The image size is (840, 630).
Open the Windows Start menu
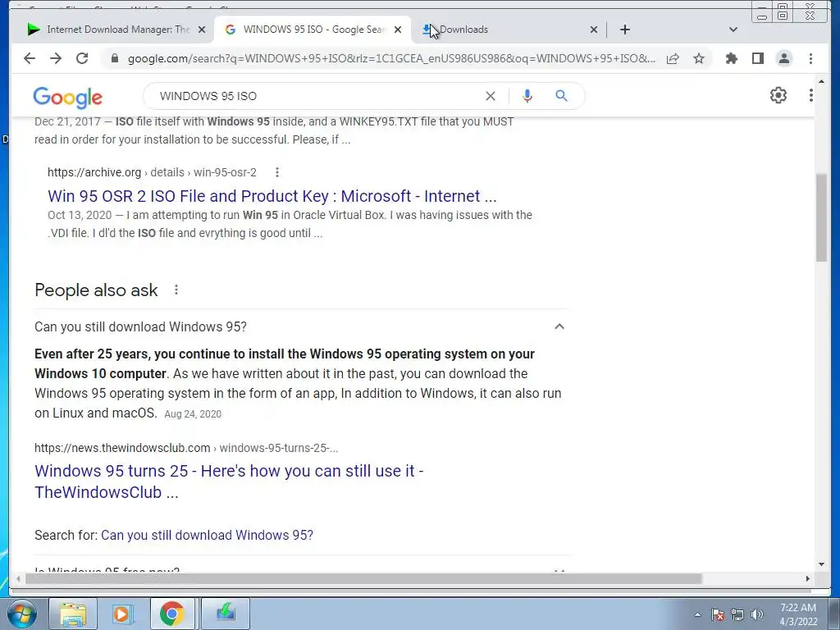coord(22,614)
